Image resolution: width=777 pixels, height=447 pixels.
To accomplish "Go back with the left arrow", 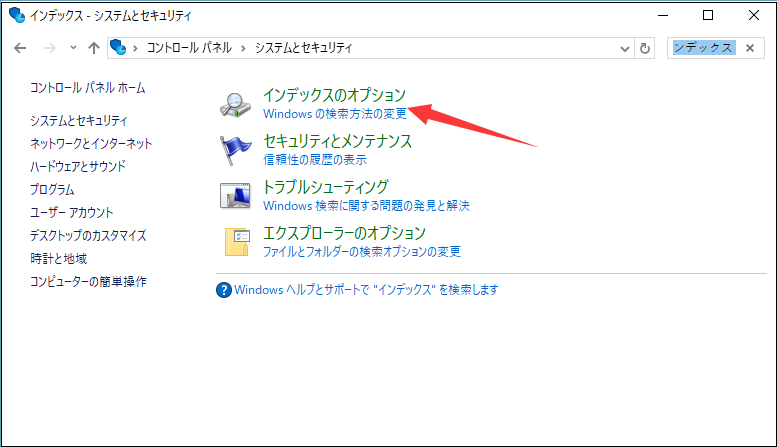I will [20, 48].
